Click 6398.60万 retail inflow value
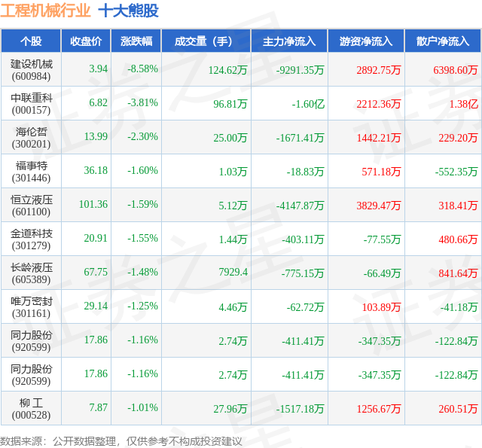This screenshot has height=448, width=482. pos(455,70)
